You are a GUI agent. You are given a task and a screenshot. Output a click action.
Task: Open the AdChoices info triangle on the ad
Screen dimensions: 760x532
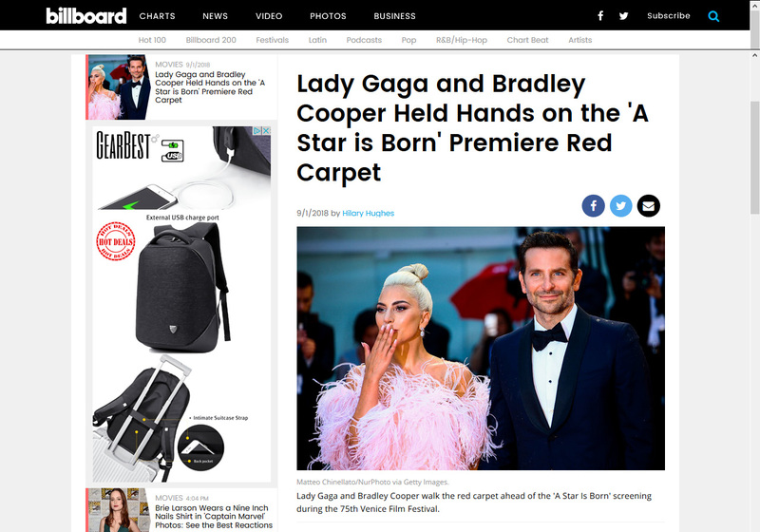[257, 131]
